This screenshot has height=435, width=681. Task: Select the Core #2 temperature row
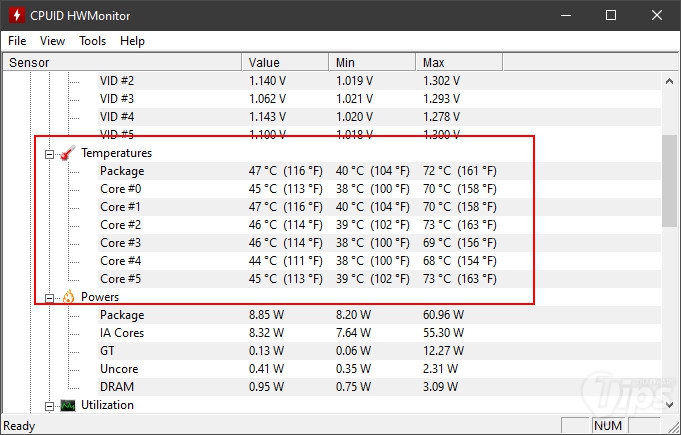pyautogui.click(x=379, y=225)
